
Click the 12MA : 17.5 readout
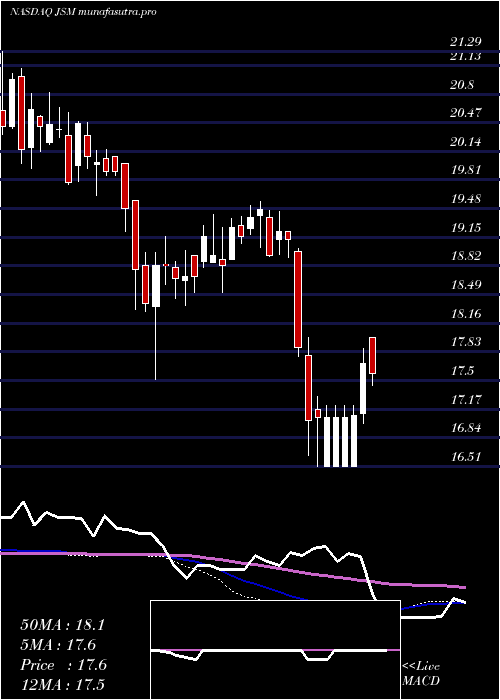coord(62,684)
